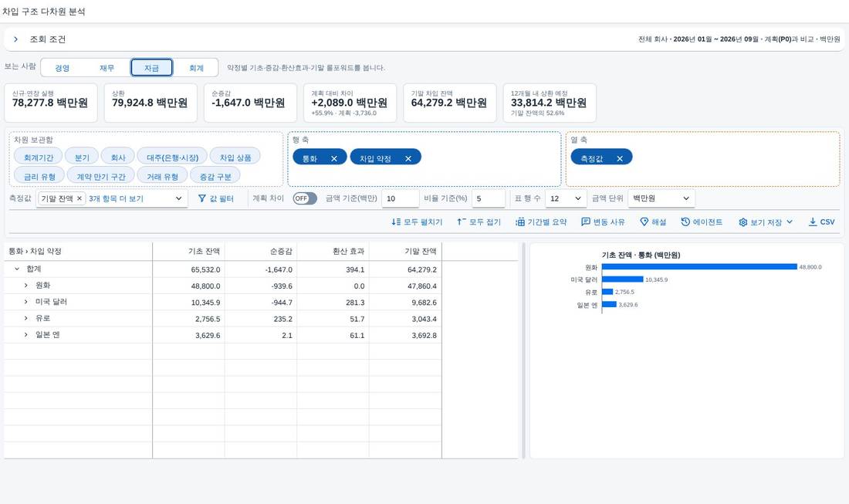Image resolution: width=849 pixels, height=504 pixels.
Task: Click the splitter between table and chart
Action: 523,350
